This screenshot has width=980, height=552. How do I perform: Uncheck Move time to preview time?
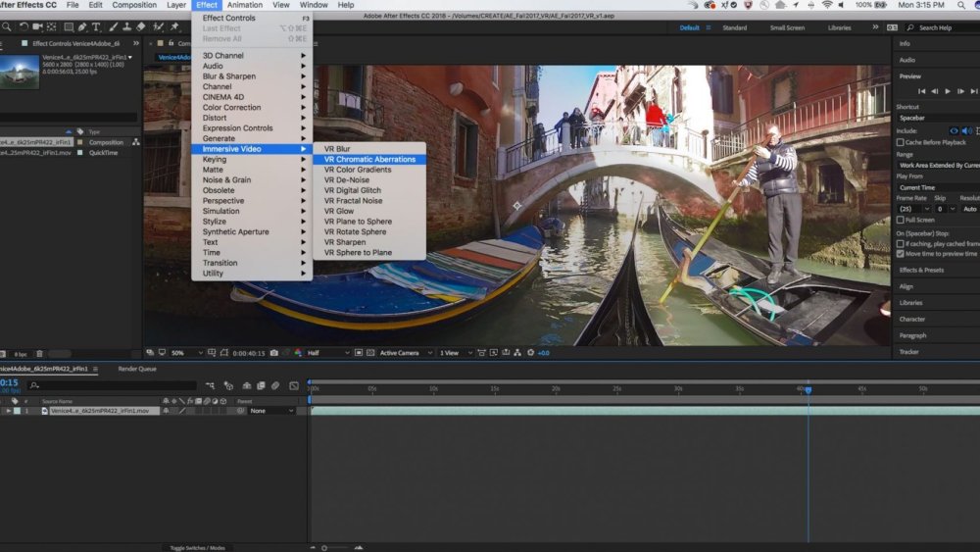[x=901, y=254]
